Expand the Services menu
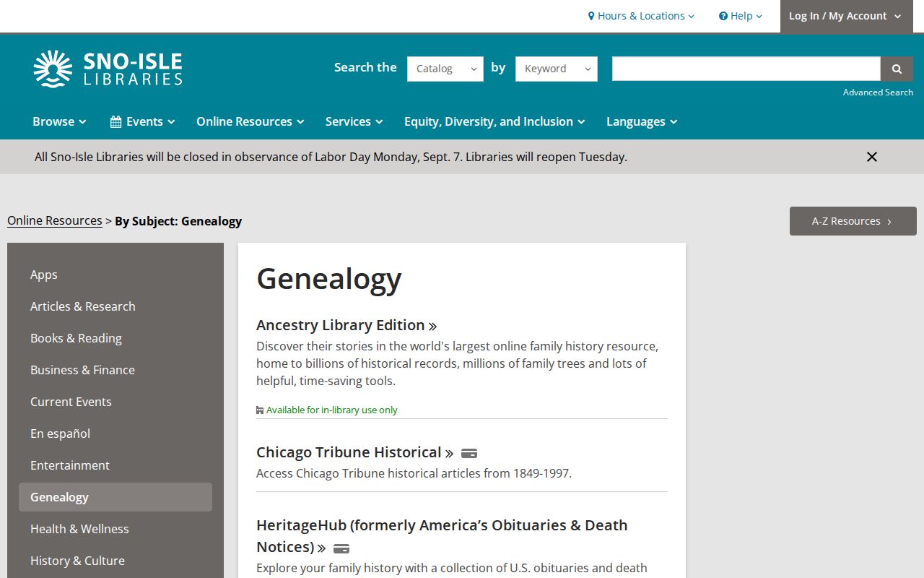The image size is (924, 578). [354, 121]
